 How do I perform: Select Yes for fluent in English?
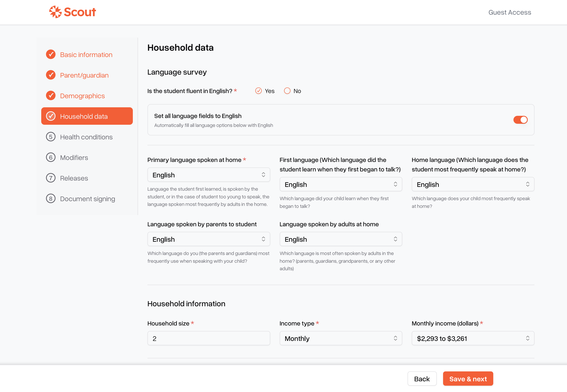click(x=258, y=91)
